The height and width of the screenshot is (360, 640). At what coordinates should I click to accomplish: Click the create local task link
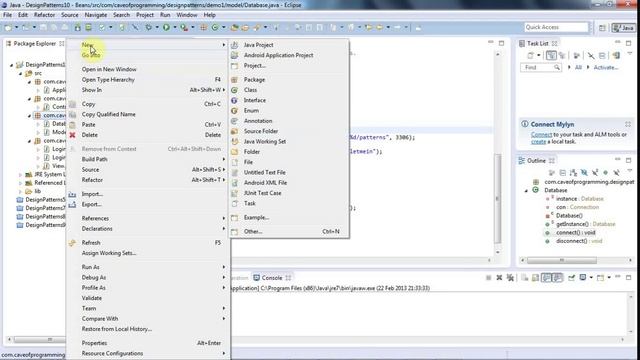[538, 142]
